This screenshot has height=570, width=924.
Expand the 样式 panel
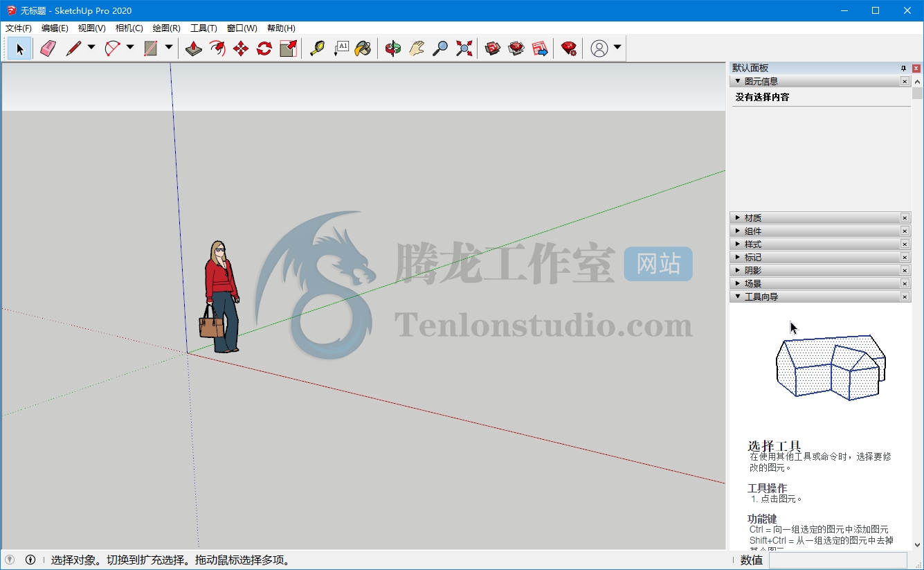(x=738, y=244)
